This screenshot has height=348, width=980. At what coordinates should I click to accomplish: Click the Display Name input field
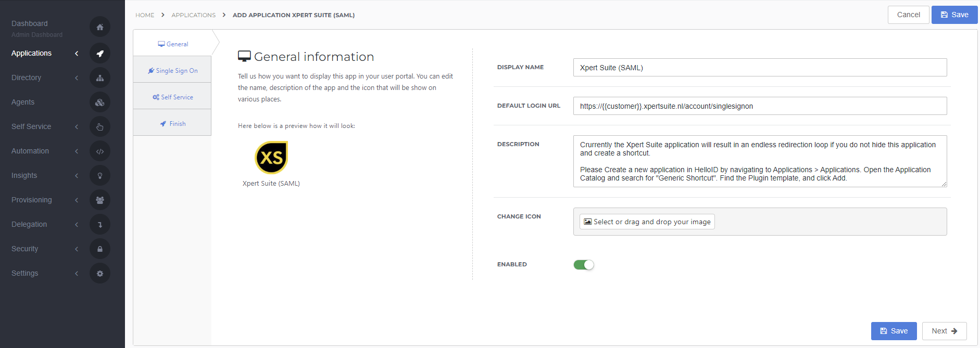pos(760,68)
